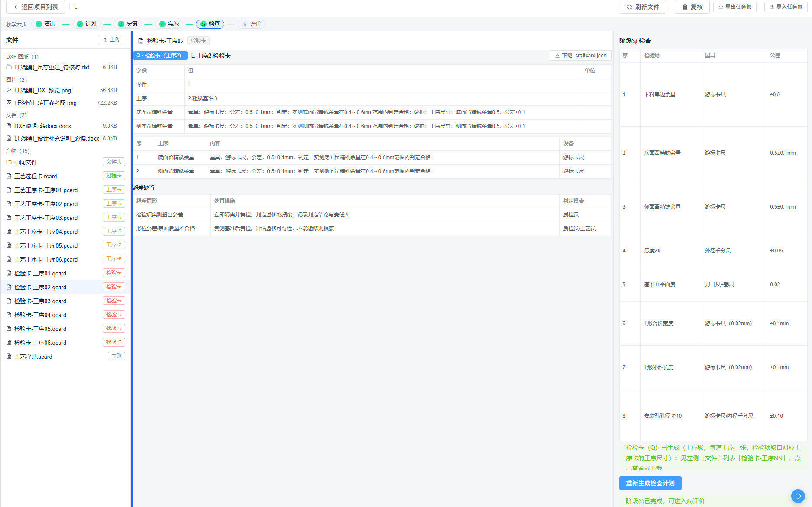Screen dimensions: 812x507
Task: Open 工艺工序卡-工序04.pcard file
Action: (x=65, y=232)
